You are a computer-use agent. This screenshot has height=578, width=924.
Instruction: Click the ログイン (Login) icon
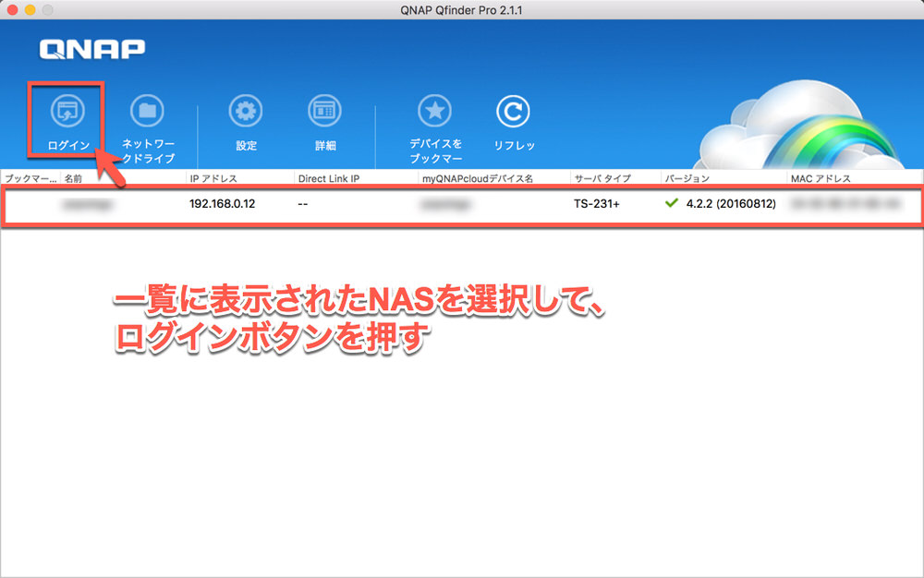67,111
